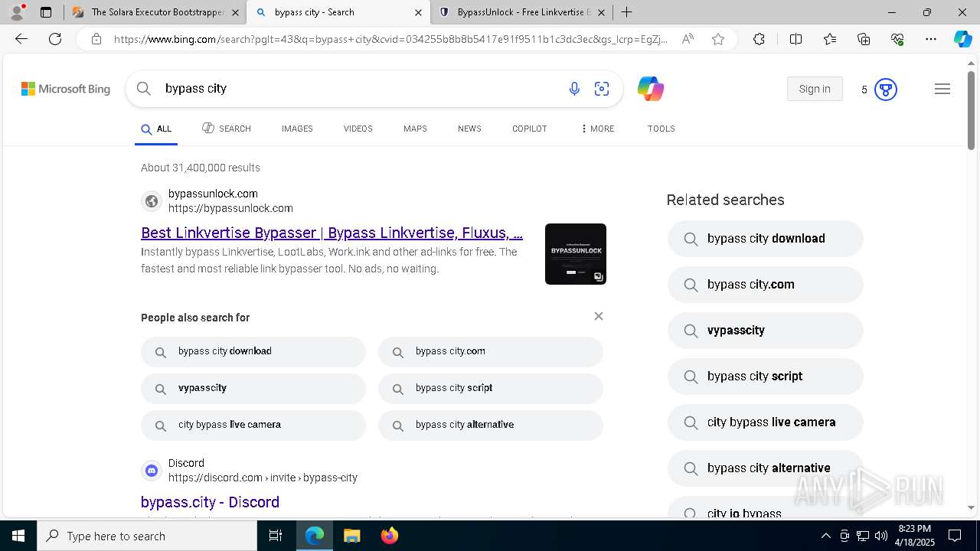Activate the Read aloud icon
980x551 pixels.
point(688,39)
